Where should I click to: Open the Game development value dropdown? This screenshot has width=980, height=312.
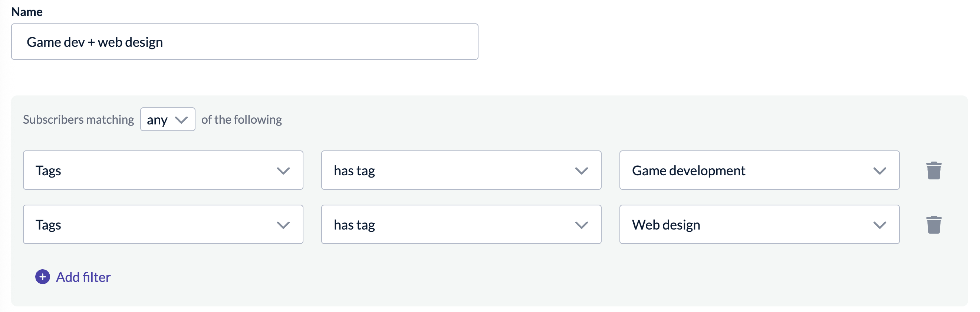point(759,170)
